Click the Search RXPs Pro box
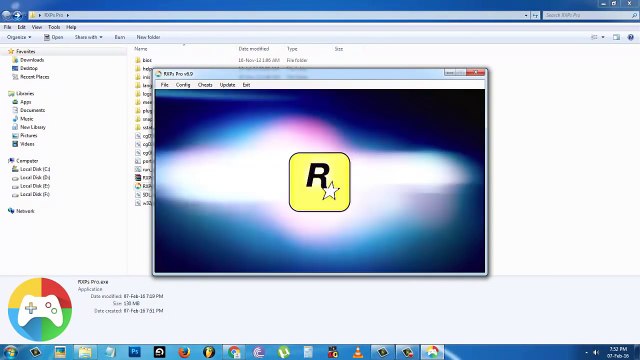Viewport: 640px width, 360px height. [590, 15]
